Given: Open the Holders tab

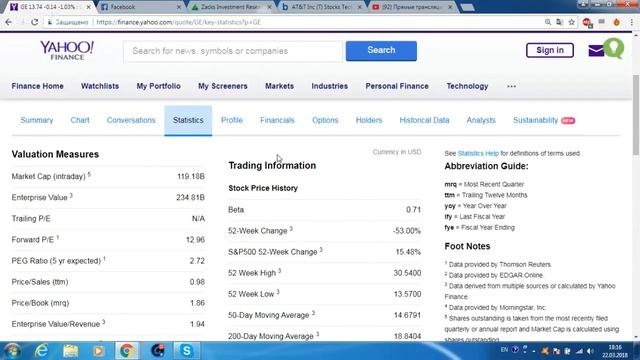Looking at the screenshot, I should pos(369,120).
